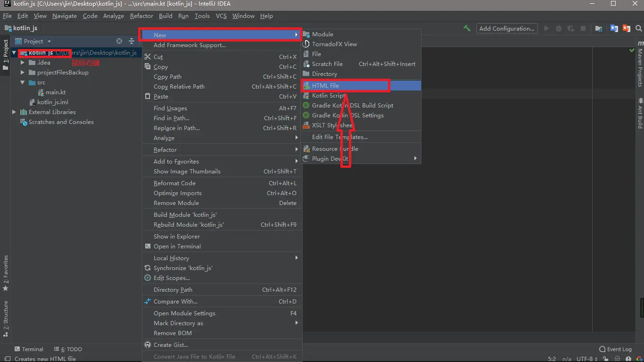Click the Gradle Kotlin DSL Build Script icon

pos(306,105)
